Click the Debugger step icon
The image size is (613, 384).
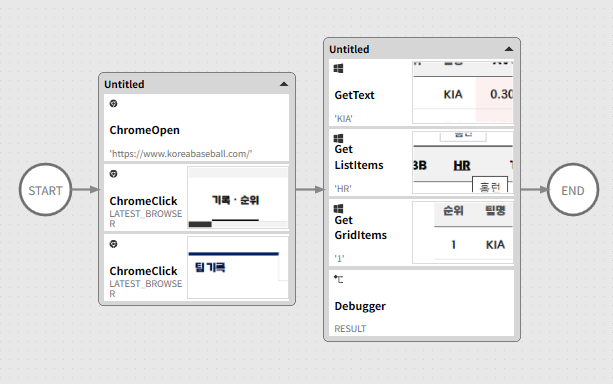[339, 279]
